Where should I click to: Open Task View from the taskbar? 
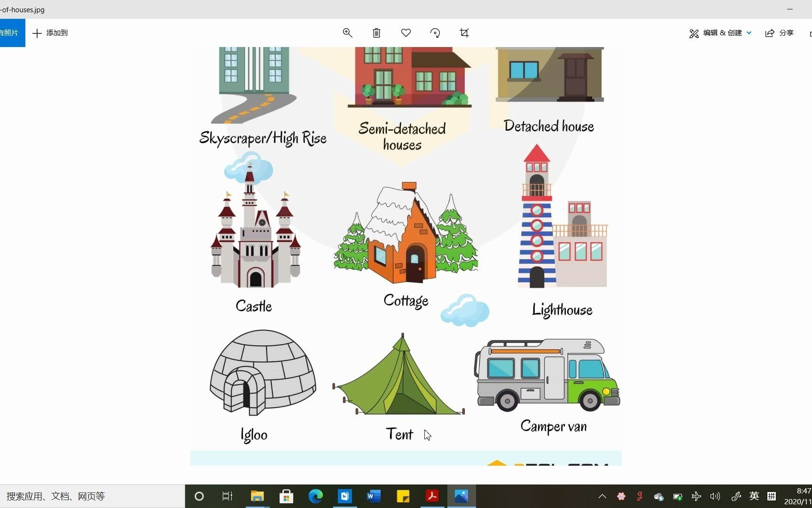(x=227, y=496)
